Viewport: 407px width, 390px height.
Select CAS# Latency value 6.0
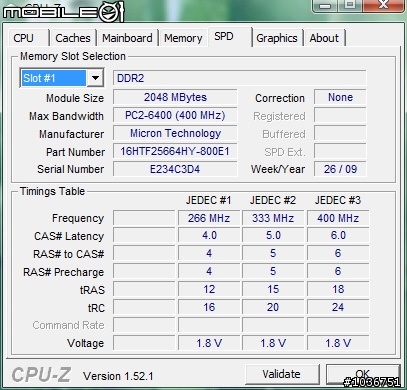point(338,236)
